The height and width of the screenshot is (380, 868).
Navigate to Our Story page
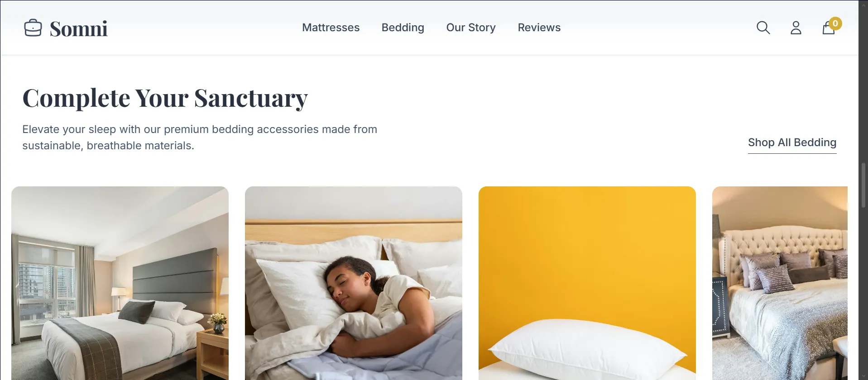[471, 28]
